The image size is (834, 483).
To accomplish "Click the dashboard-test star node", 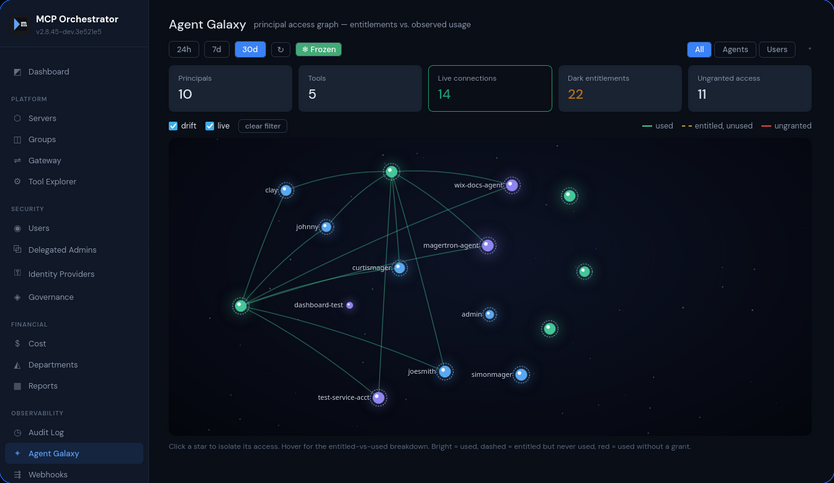I will (x=349, y=305).
